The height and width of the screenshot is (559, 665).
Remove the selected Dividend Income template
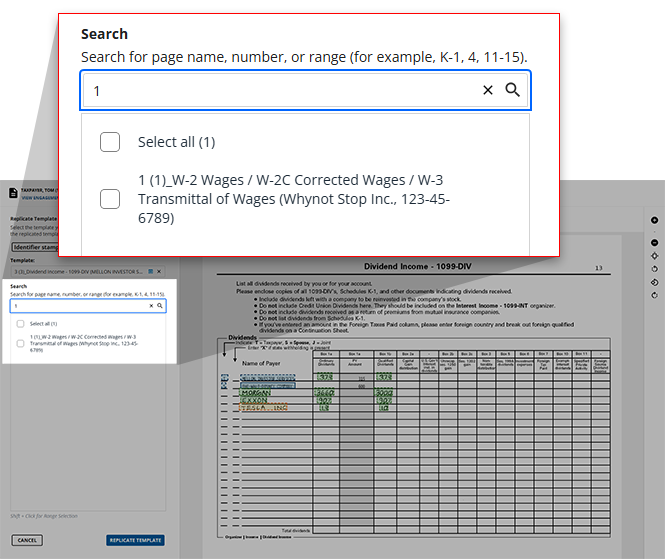tap(159, 271)
